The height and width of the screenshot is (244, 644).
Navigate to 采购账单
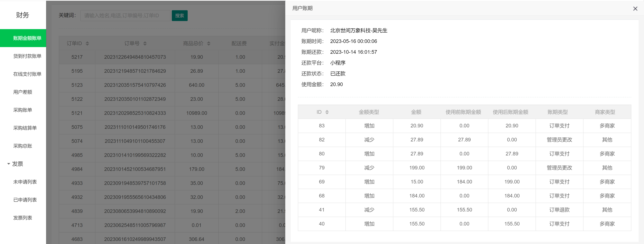point(23,110)
